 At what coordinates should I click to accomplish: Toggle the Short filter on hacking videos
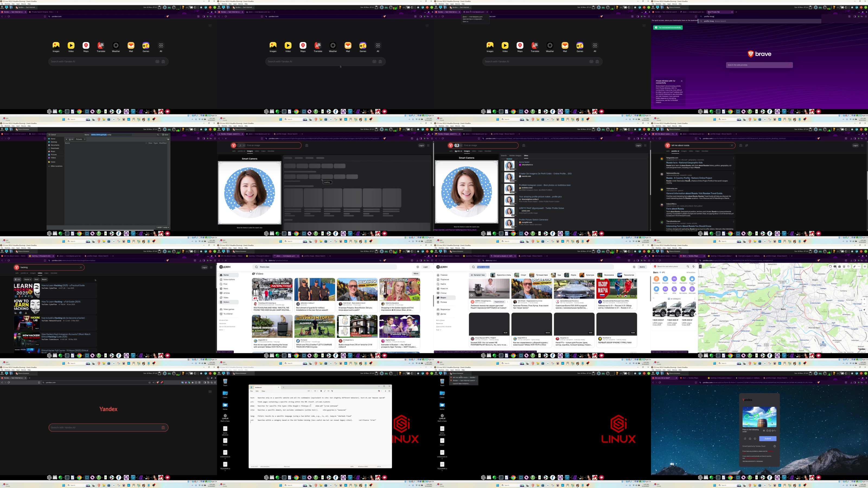[36, 280]
